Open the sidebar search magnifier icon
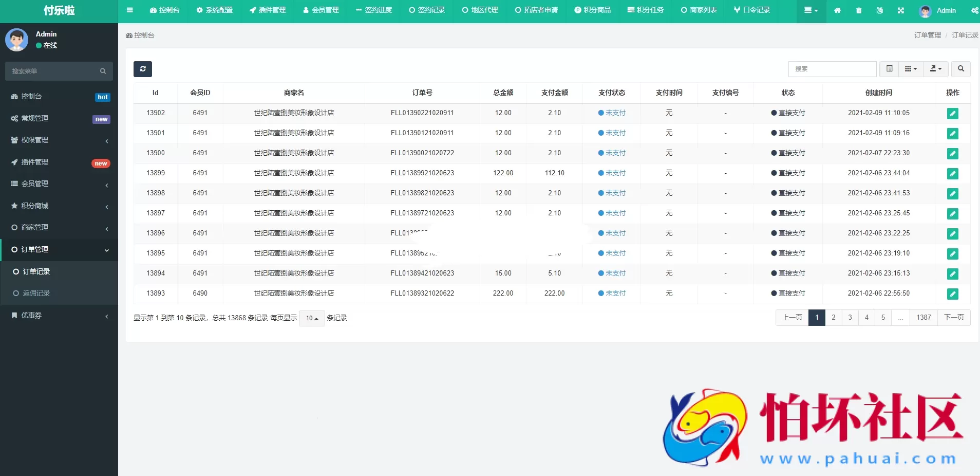 pos(103,71)
